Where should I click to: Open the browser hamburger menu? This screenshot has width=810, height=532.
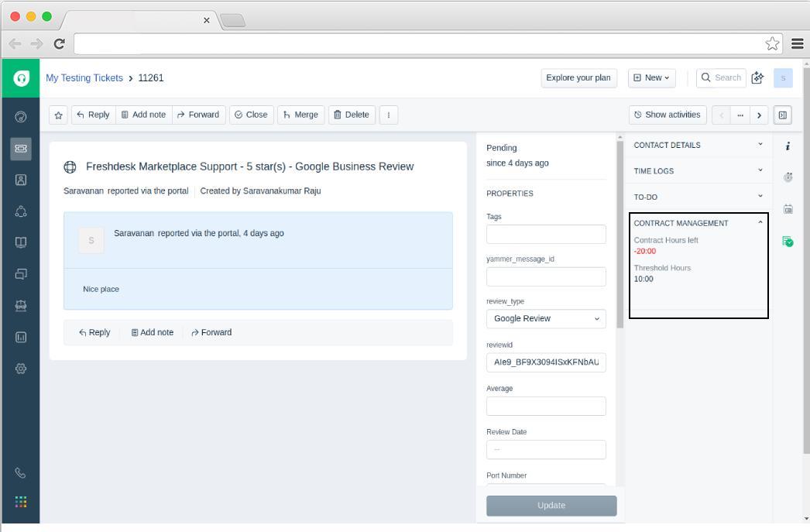[797, 43]
